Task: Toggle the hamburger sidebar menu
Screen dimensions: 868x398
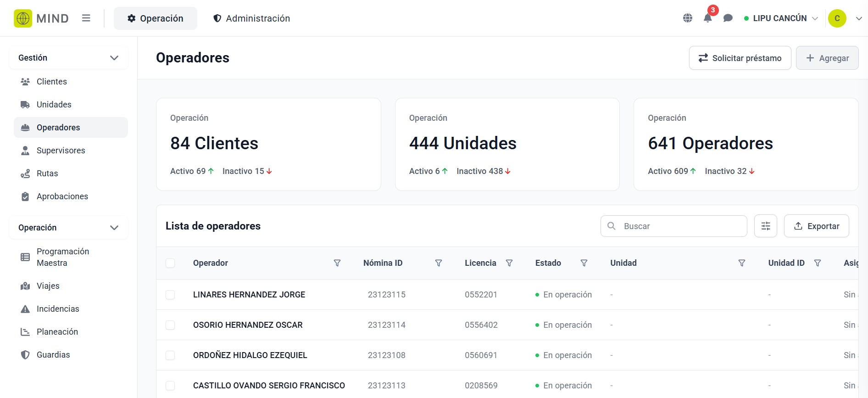Action: pos(86,18)
